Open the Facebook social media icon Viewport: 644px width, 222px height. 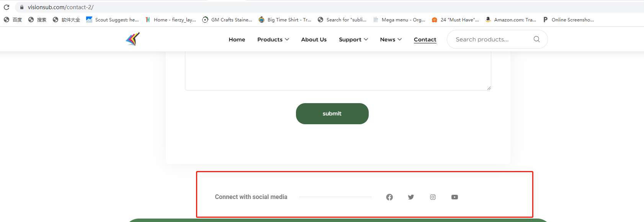click(389, 197)
